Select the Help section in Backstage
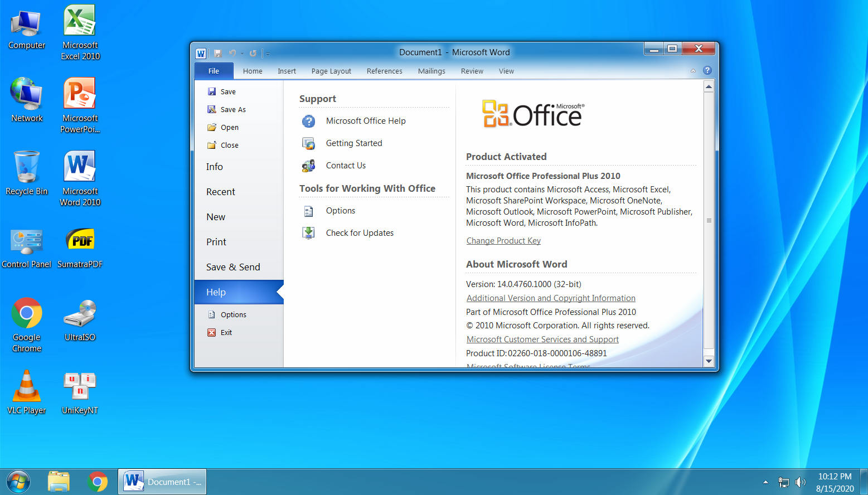 (x=239, y=292)
